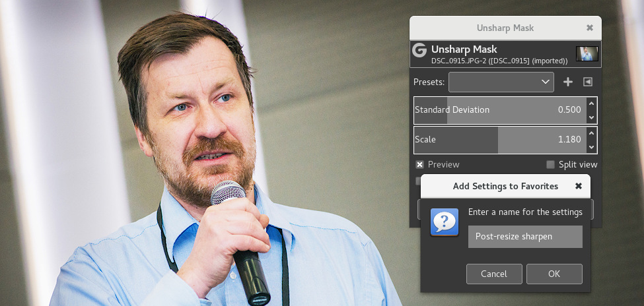Click the 'Enter a name for the settings' label

(x=525, y=212)
